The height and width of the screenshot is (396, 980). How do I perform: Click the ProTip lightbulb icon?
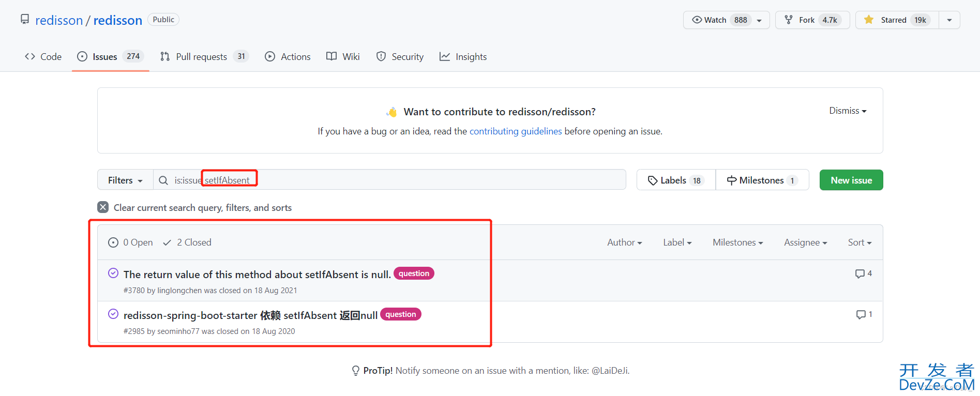click(356, 371)
